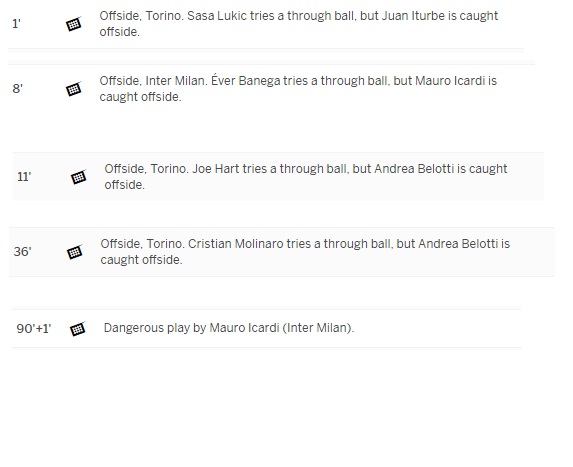
Task: Click the offside flag icon at 1'
Action: pyautogui.click(x=73, y=24)
